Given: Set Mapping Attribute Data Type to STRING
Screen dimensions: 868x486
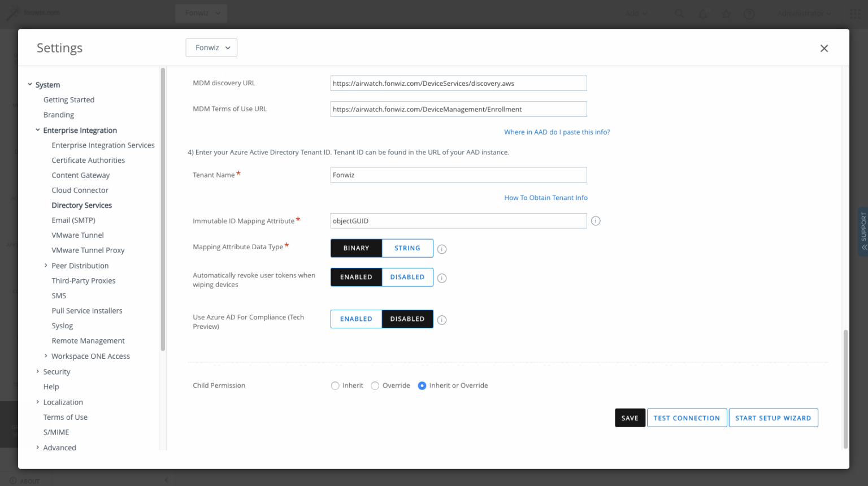Looking at the screenshot, I should (x=407, y=248).
